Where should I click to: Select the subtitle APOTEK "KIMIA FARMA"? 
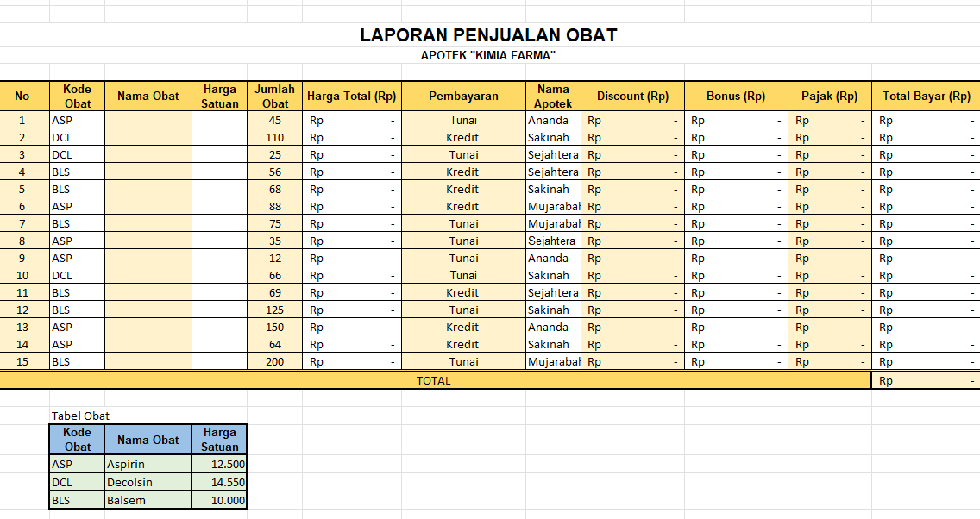(488, 55)
